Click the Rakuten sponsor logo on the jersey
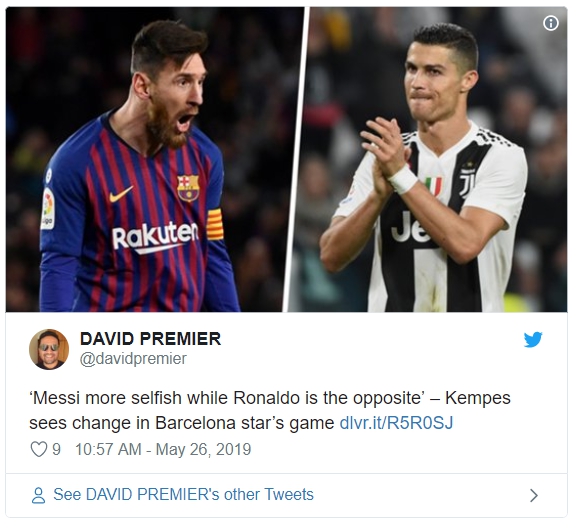This screenshot has height=530, width=577. [155, 237]
